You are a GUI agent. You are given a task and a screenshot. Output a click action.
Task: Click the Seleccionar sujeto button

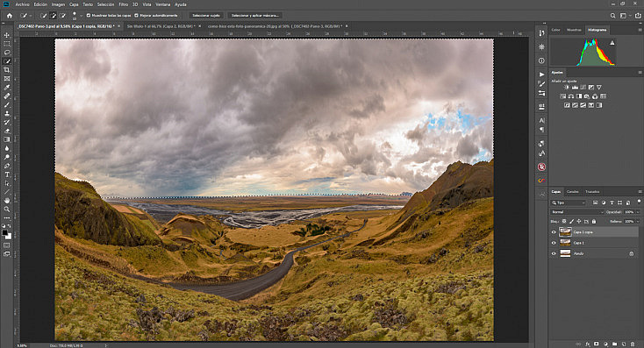click(x=206, y=16)
